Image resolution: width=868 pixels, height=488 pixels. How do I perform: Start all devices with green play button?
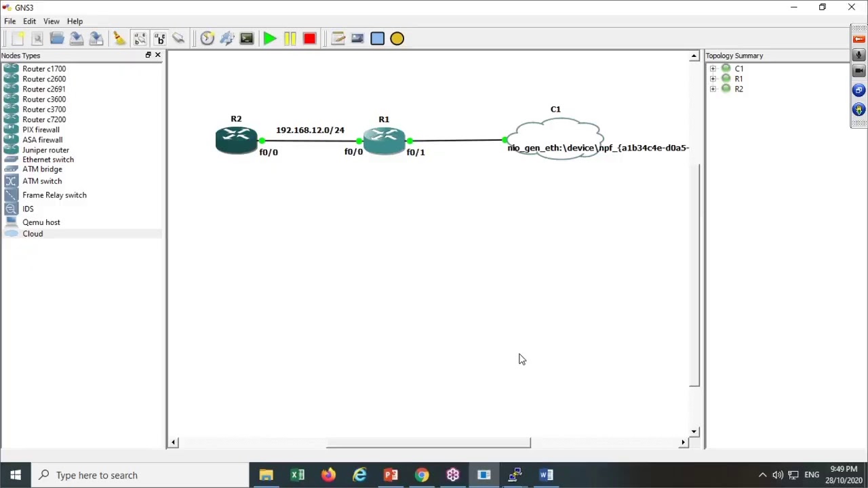270,39
